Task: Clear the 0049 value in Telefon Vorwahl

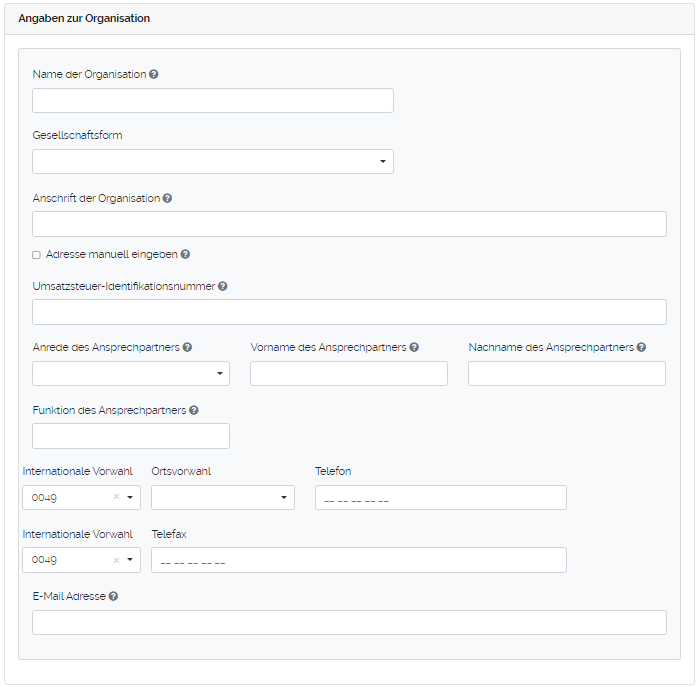Action: 116,497
